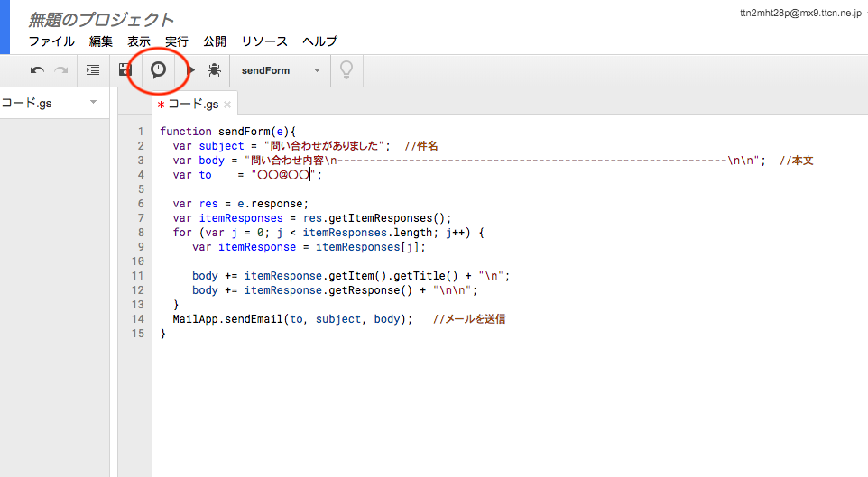The image size is (868, 477).
Task: Click the "〇〇@〇〇" email string
Action: coord(283,175)
